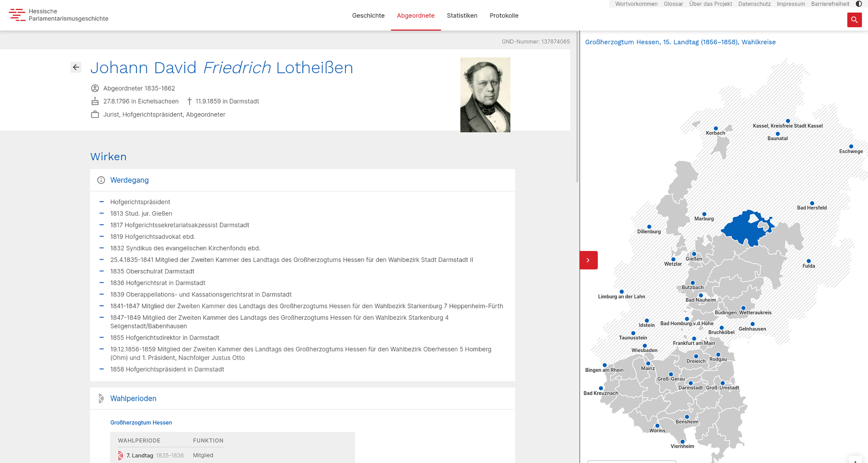Image resolution: width=868 pixels, height=463 pixels.
Task: Click the Großherzogtum Hessen link under Wahlperioden
Action: pos(141,422)
